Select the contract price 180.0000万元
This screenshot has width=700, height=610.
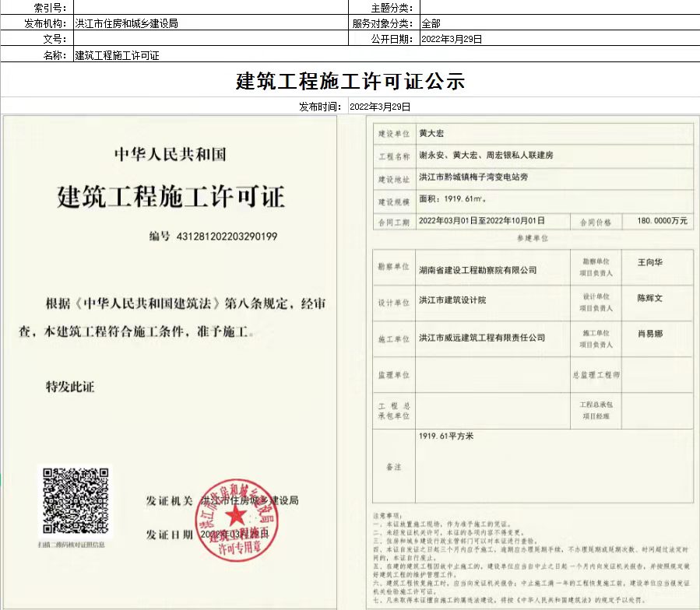tap(662, 220)
